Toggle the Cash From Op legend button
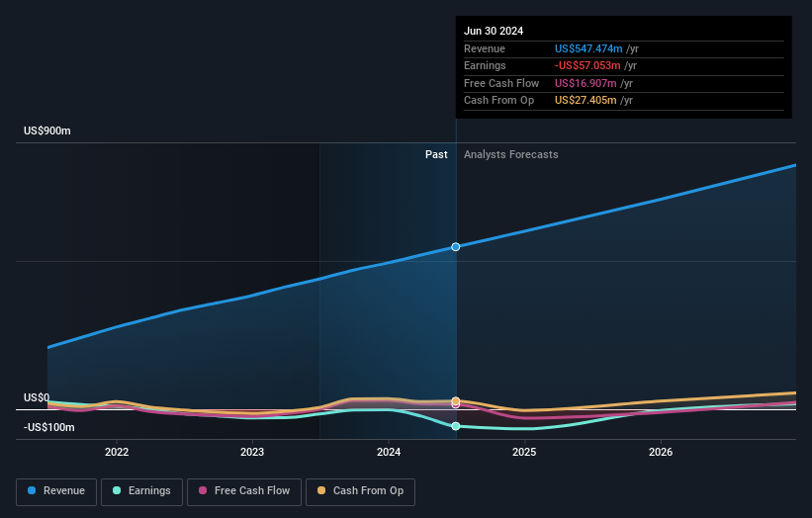The image size is (812, 518). click(x=360, y=491)
